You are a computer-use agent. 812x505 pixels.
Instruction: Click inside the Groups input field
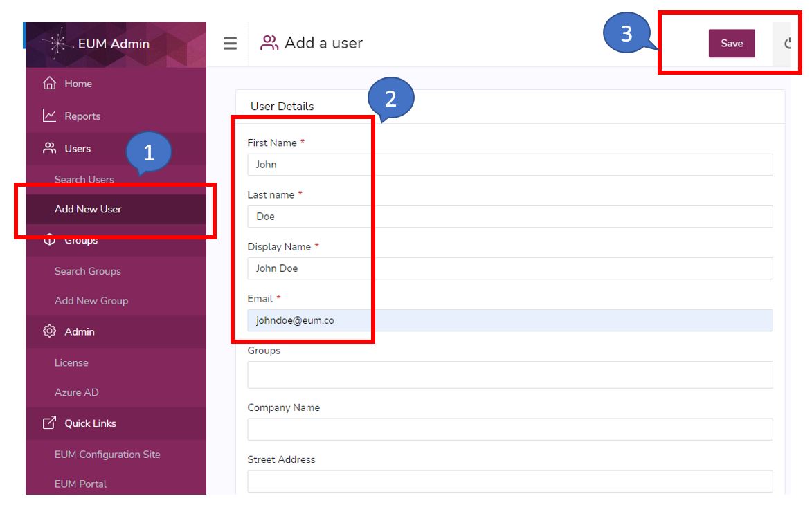[x=510, y=374]
